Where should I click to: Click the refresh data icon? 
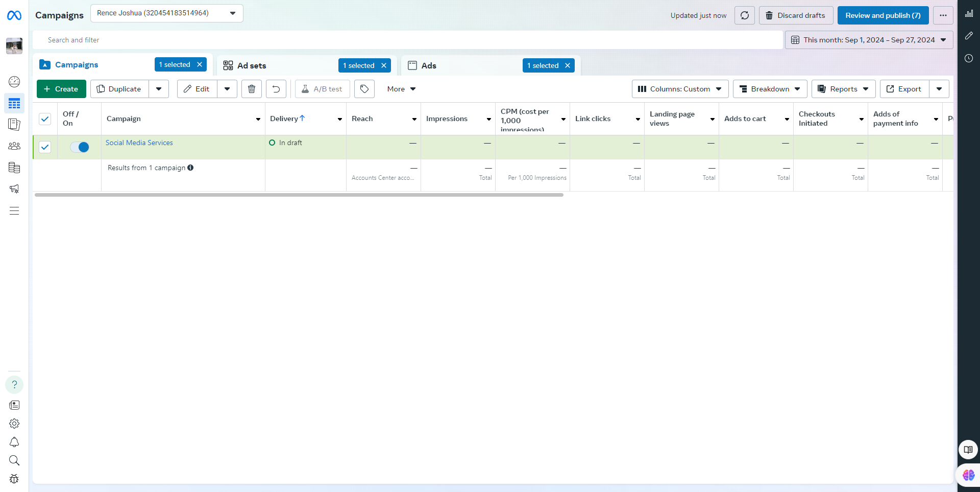pyautogui.click(x=744, y=15)
